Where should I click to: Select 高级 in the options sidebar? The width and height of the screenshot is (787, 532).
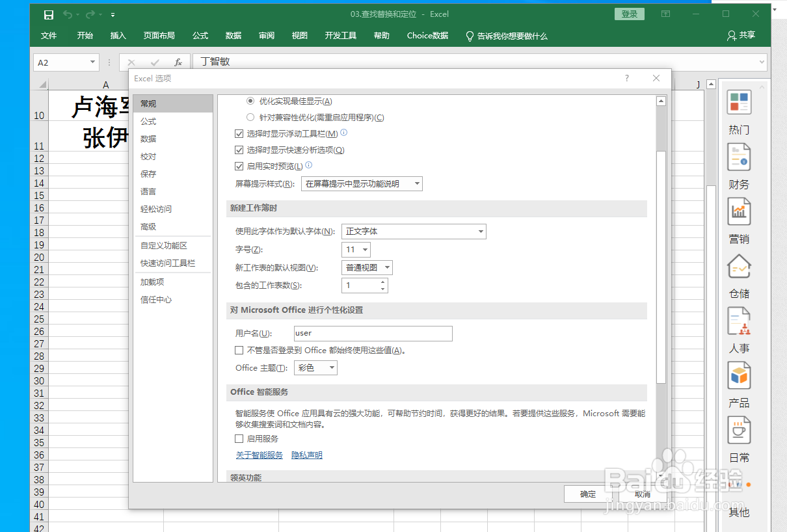[148, 226]
